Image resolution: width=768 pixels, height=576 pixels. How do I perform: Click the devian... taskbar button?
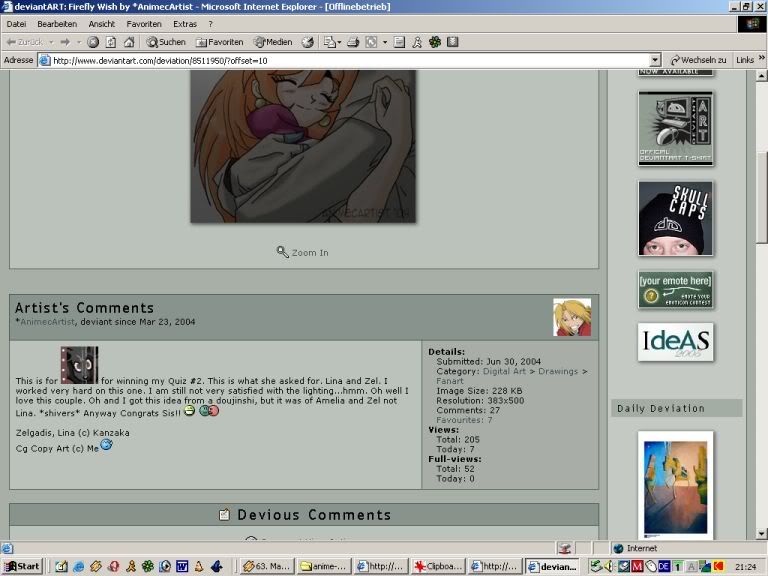click(552, 566)
